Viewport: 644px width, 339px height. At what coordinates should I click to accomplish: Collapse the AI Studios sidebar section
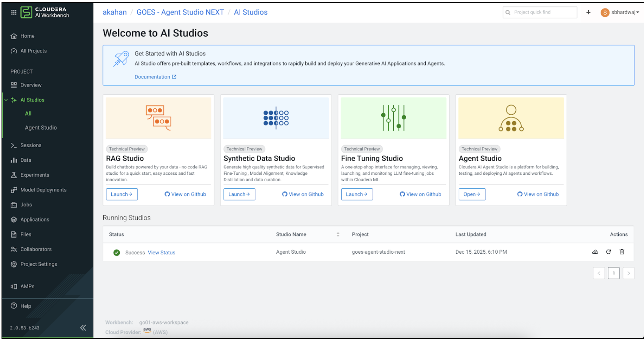6,100
